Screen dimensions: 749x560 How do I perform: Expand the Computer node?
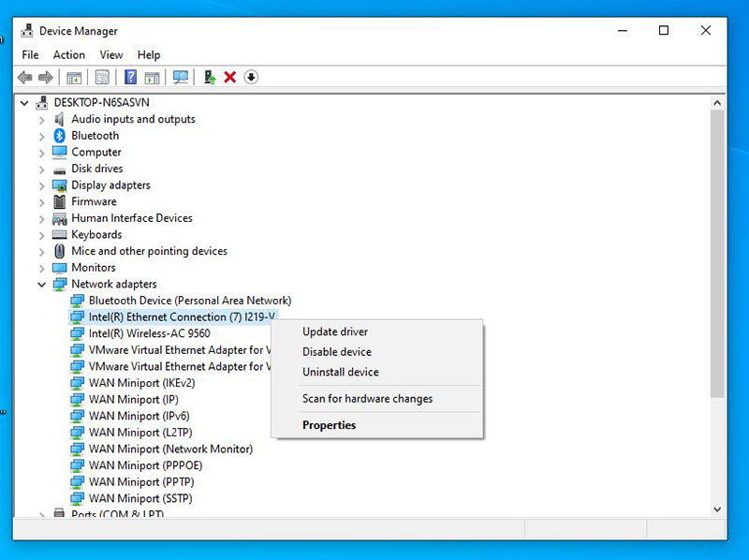pyautogui.click(x=41, y=153)
